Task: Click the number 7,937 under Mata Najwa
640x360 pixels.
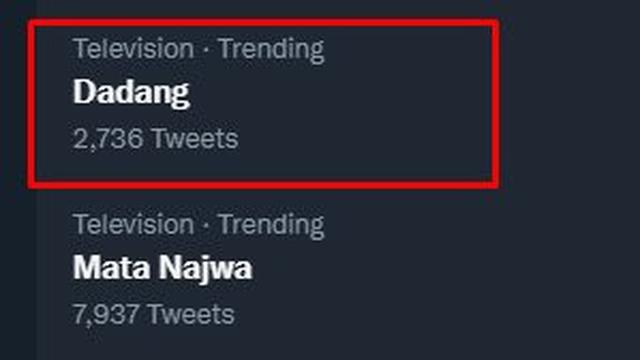Action: (x=106, y=315)
